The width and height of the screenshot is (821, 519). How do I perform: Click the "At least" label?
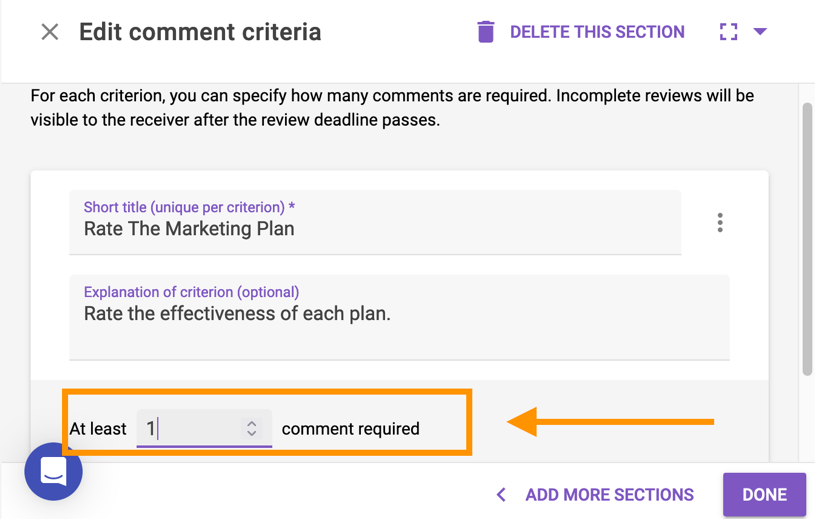point(98,429)
